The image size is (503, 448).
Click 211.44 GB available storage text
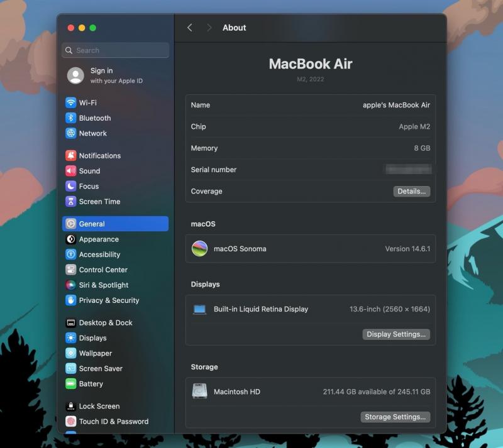click(x=377, y=391)
